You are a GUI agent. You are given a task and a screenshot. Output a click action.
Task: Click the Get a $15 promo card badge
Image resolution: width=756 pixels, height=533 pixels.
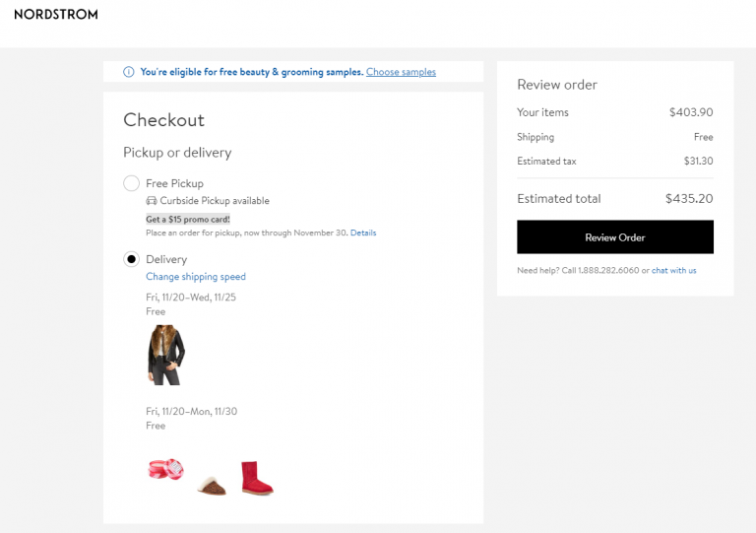[x=188, y=219]
